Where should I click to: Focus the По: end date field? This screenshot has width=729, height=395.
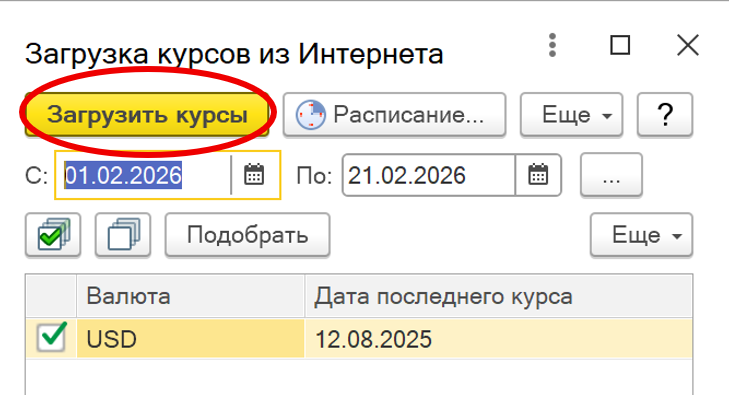click(430, 175)
